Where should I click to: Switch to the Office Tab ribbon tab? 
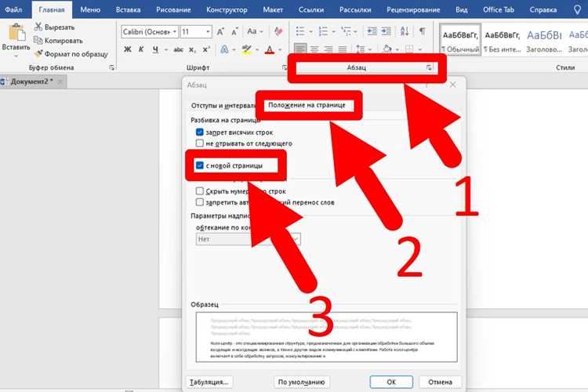499,9
